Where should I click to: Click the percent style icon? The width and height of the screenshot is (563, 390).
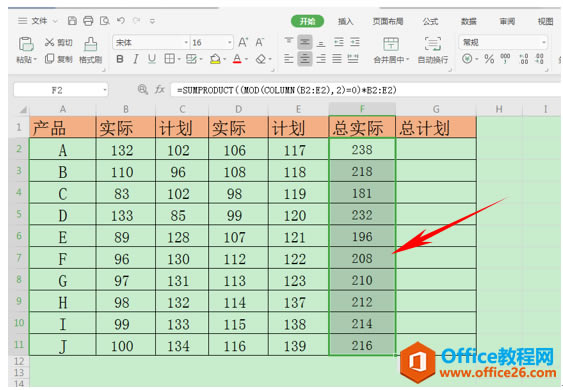[489, 59]
